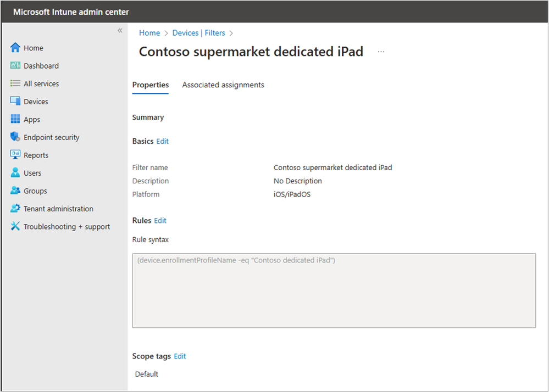Open the Reports icon in sidebar
The image size is (549, 392).
(15, 155)
